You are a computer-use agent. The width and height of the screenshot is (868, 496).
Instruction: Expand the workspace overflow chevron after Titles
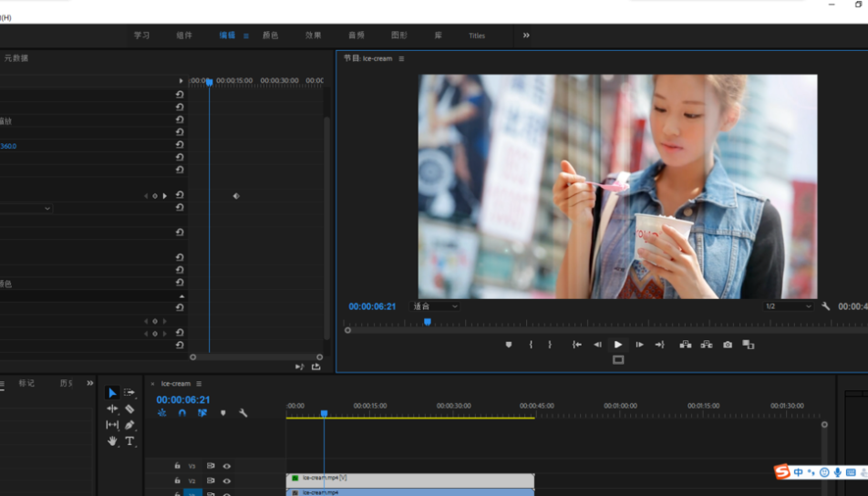point(526,36)
